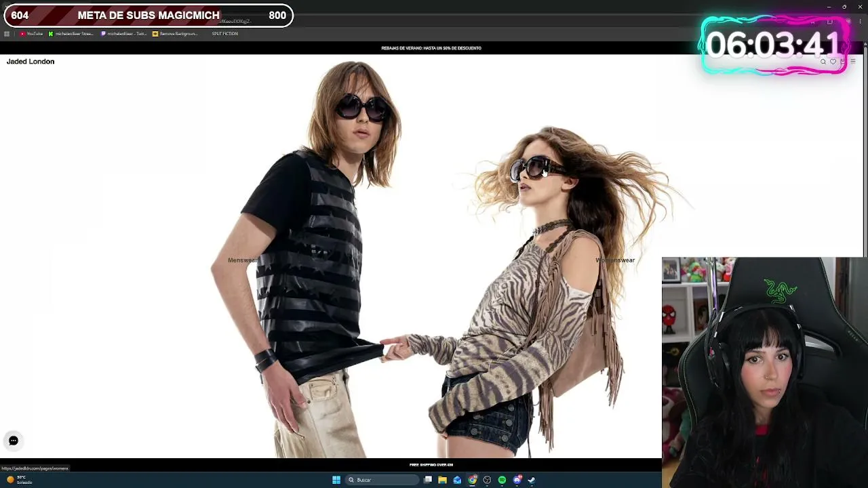Open Discord from the taskbar
The image size is (868, 488).
tap(517, 480)
